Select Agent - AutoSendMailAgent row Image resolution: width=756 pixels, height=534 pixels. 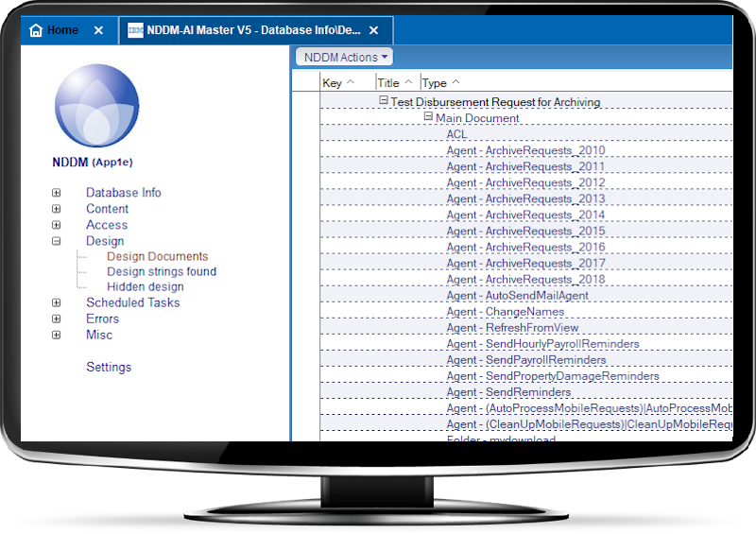517,296
